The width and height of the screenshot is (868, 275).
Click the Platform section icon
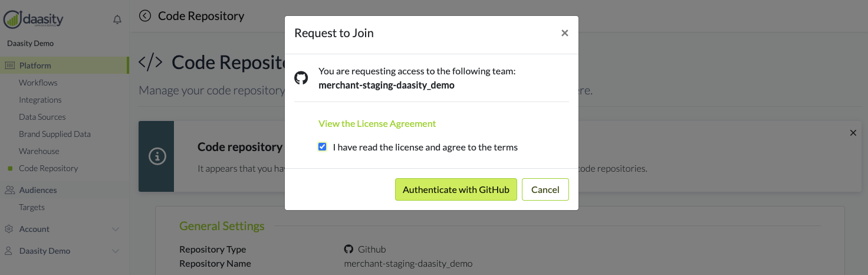tap(9, 66)
